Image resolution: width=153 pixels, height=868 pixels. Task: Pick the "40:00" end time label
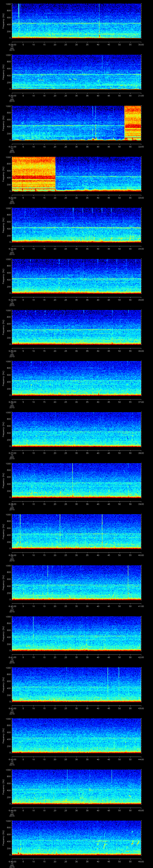coord(141,555)
